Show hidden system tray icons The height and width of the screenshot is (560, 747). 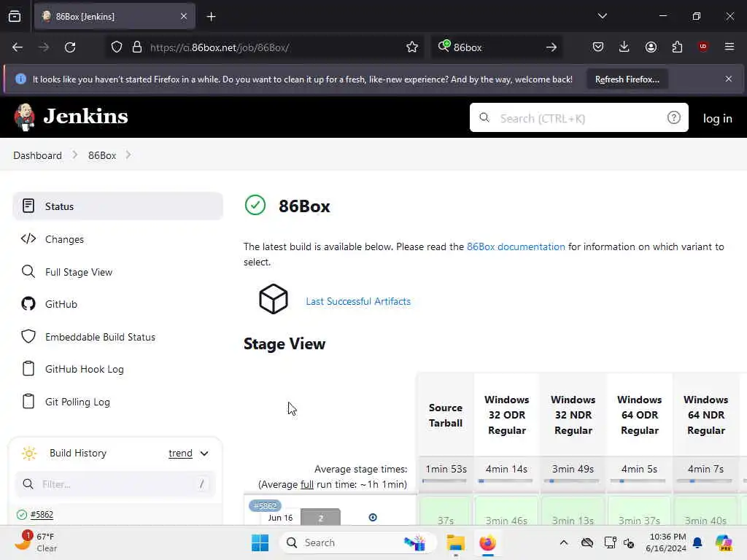[x=564, y=542]
